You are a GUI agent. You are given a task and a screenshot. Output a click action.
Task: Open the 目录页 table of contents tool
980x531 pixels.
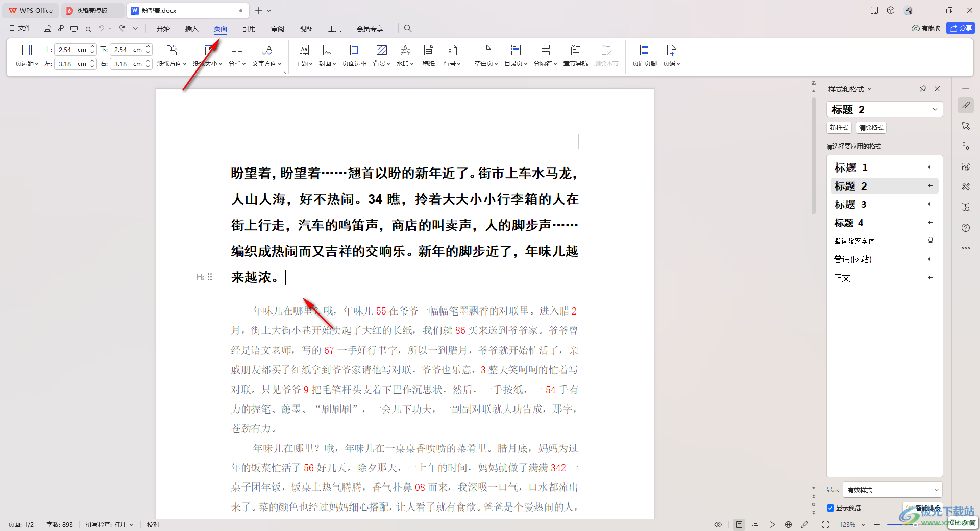(x=516, y=56)
